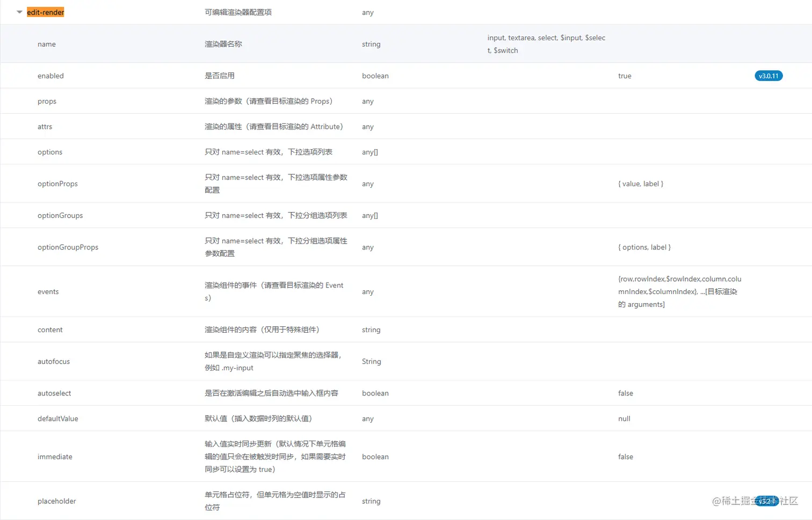Click the optional values list for name
This screenshot has width=812, height=520.
click(x=546, y=44)
